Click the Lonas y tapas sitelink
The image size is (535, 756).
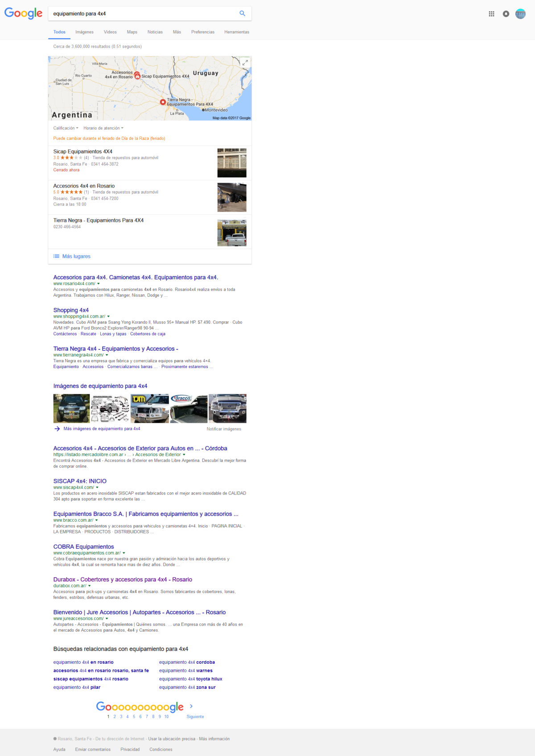[x=113, y=334]
